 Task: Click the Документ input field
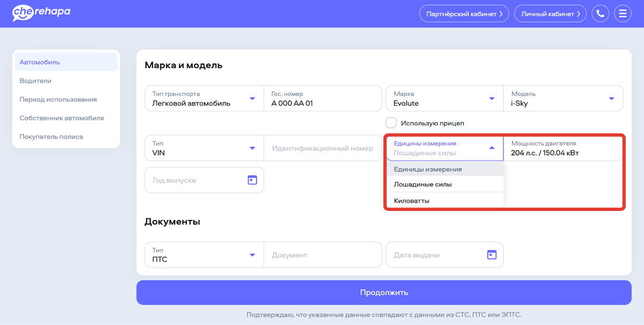[x=323, y=255]
